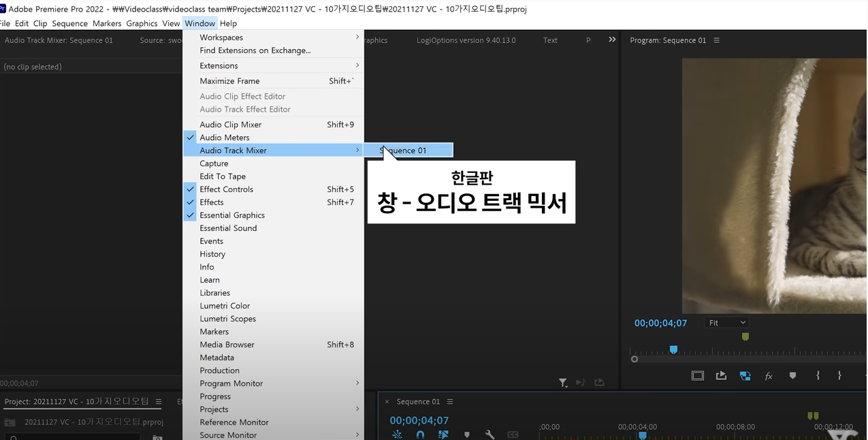Expand the Program Monitor submenu
This screenshot has width=868, height=440.
[x=274, y=383]
